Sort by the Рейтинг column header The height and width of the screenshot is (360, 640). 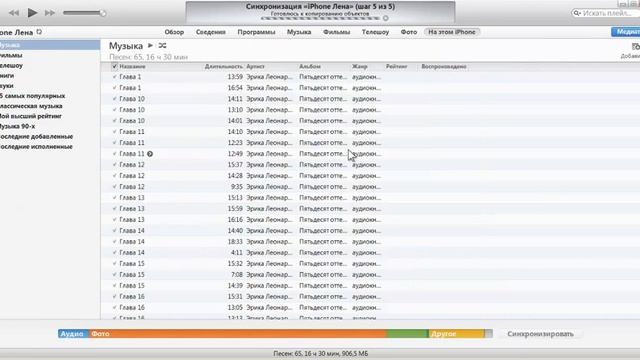pyautogui.click(x=396, y=67)
